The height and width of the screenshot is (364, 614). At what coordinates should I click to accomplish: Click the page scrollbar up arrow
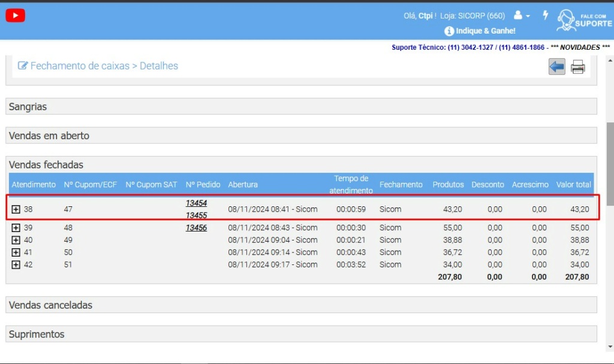[x=610, y=61]
